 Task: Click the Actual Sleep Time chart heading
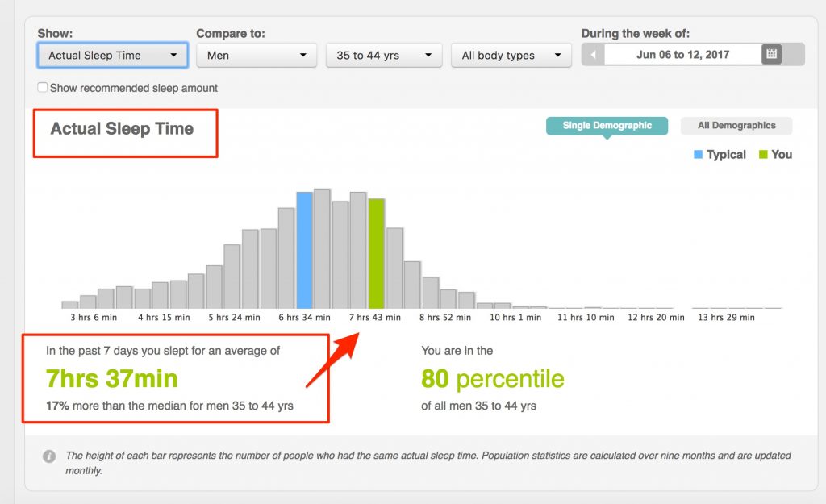click(122, 129)
